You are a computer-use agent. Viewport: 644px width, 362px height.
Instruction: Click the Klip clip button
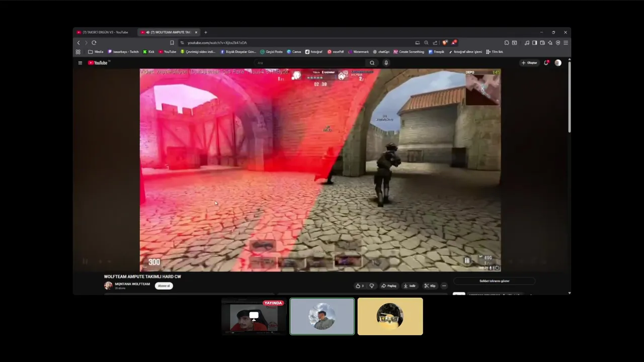click(430, 286)
